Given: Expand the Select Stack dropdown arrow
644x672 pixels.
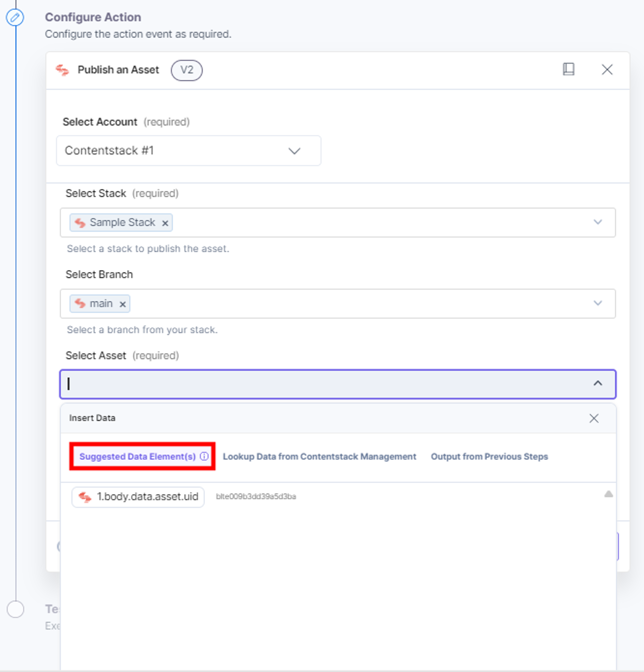Looking at the screenshot, I should click(598, 222).
